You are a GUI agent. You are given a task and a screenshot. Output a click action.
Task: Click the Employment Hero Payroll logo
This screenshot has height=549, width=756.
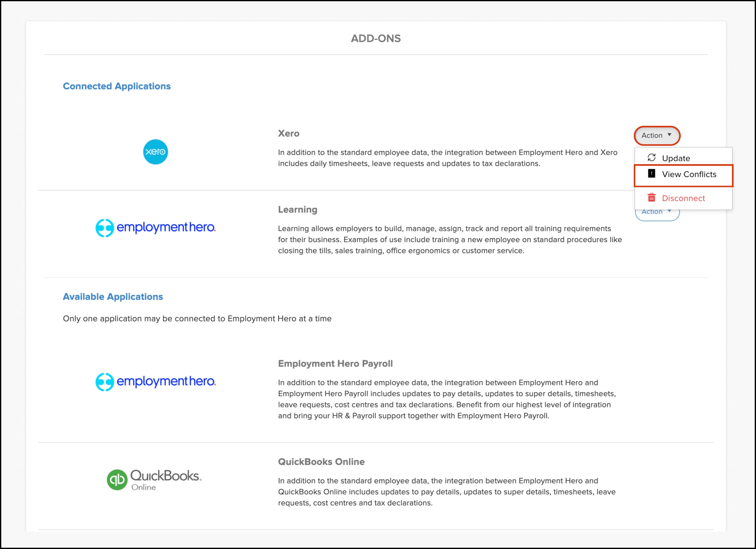[155, 382]
